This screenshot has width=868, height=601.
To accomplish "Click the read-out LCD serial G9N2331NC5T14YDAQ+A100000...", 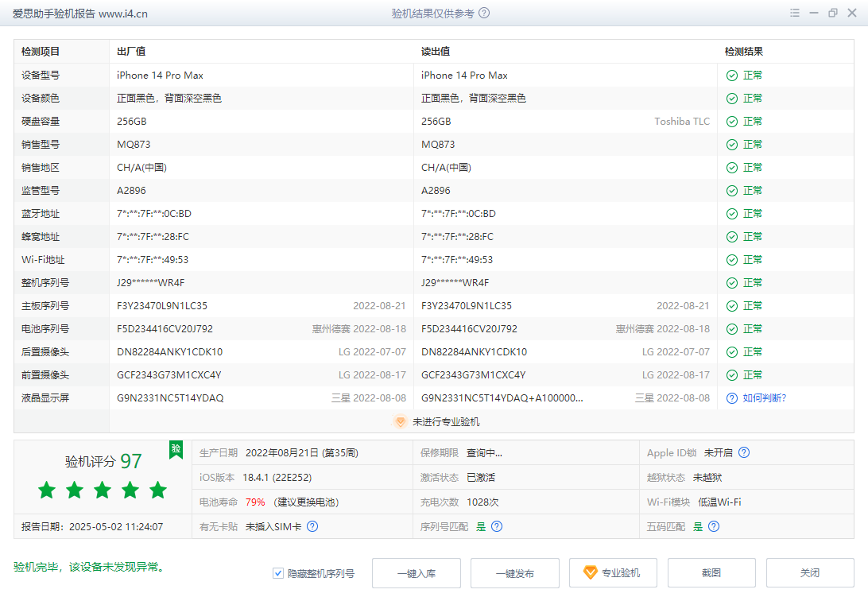I will pyautogui.click(x=502, y=398).
